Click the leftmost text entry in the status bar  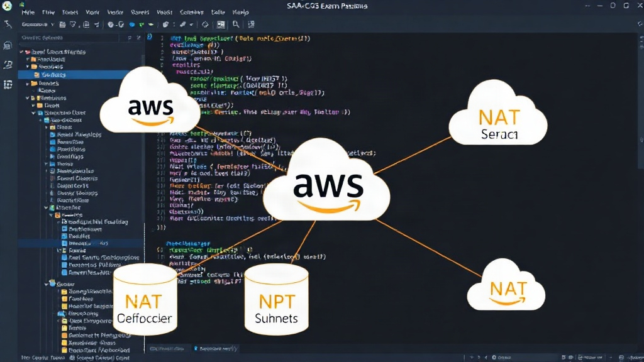point(43,358)
